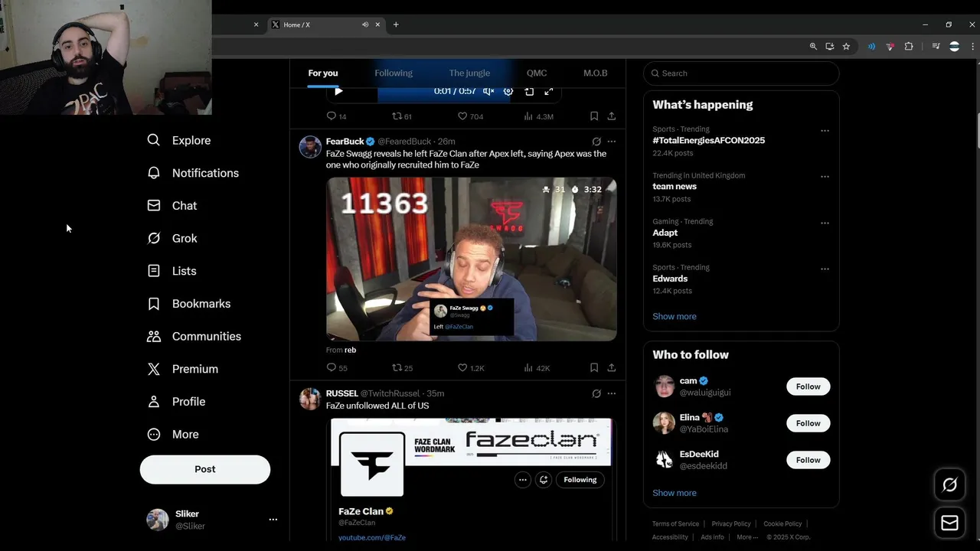Screen dimensions: 980x551
Task: View analytics for the 4.3M views post
Action: point(538,116)
